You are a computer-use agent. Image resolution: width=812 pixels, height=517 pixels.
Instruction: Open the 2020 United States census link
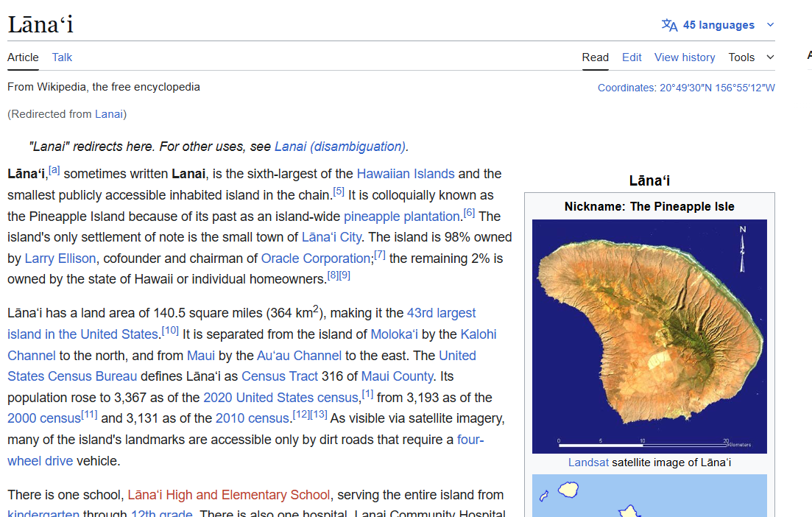(280, 398)
